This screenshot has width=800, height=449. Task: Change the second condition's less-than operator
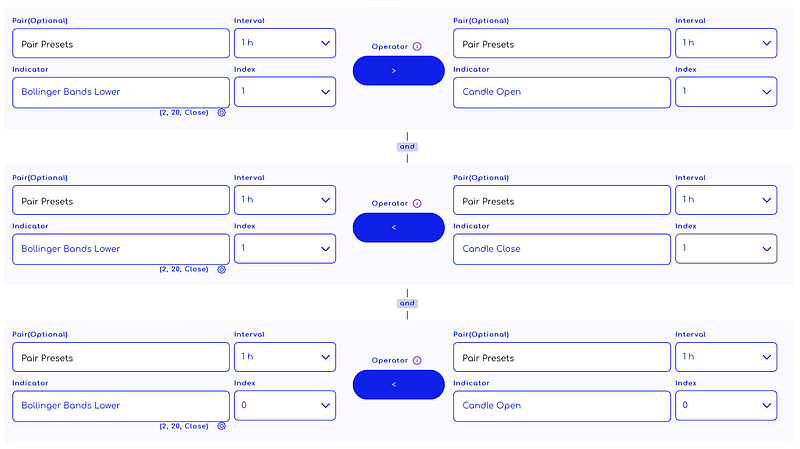[398, 228]
